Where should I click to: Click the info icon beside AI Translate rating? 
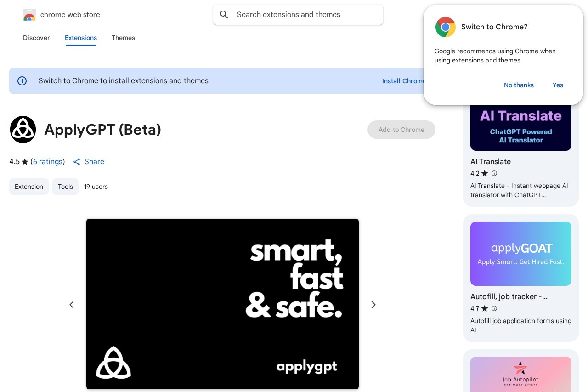click(x=494, y=173)
